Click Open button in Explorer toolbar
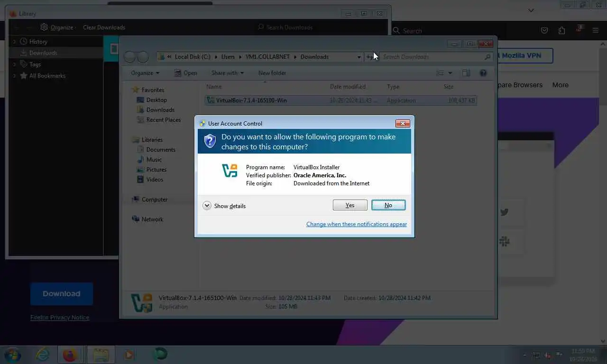The width and height of the screenshot is (607, 364). (x=185, y=73)
